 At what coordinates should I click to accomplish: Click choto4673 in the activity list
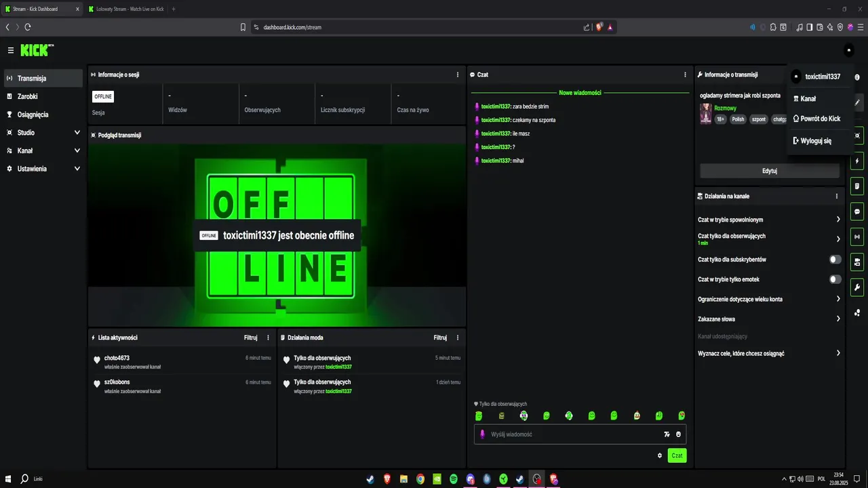(x=117, y=358)
